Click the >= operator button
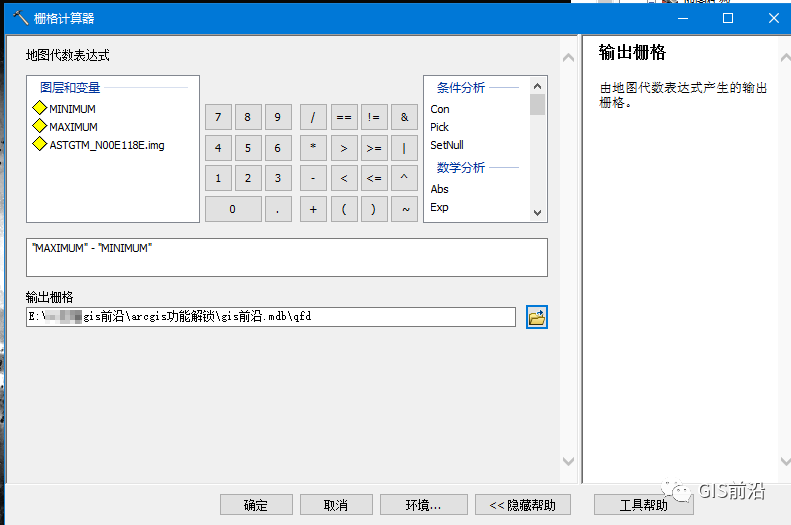 (374, 148)
